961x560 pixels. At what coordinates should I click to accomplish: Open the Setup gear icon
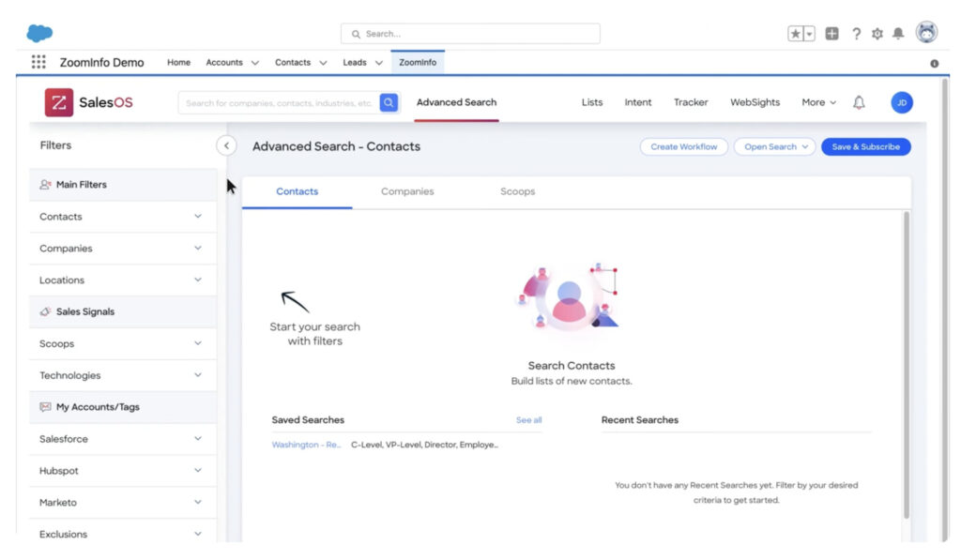(877, 32)
